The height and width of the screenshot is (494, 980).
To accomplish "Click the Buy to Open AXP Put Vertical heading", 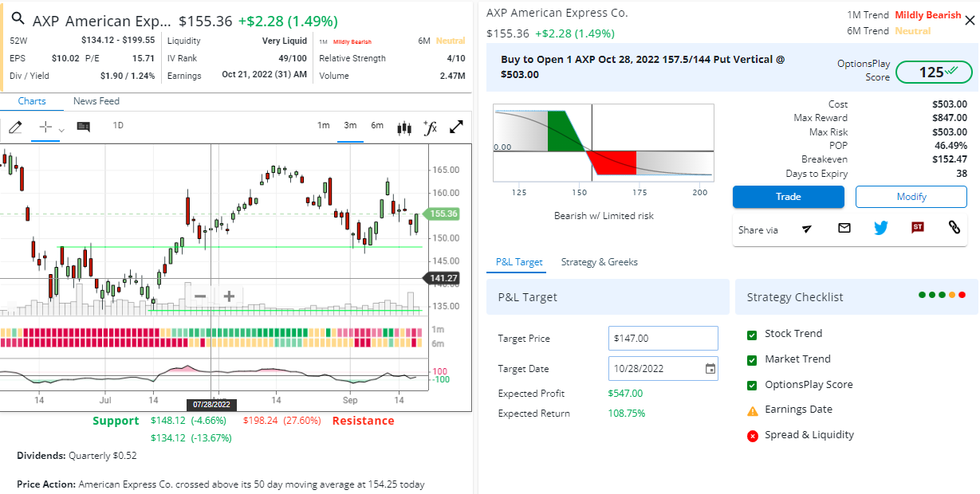I will point(643,67).
